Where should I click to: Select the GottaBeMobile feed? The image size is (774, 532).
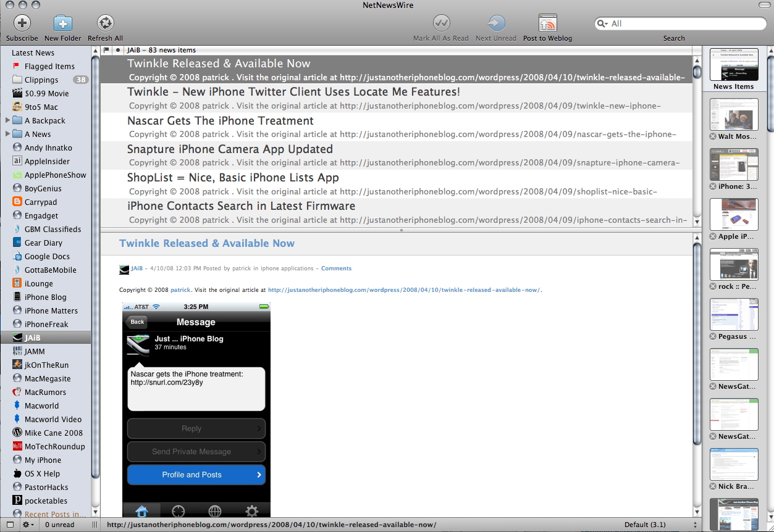click(51, 270)
